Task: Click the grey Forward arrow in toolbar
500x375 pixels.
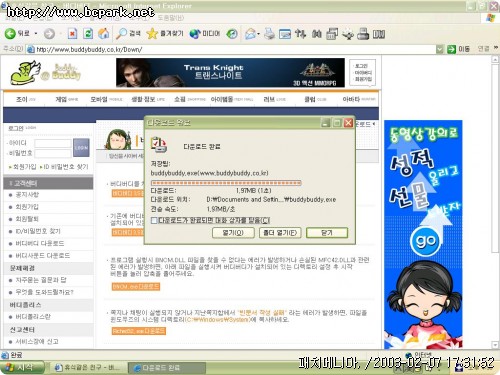Action: point(49,34)
